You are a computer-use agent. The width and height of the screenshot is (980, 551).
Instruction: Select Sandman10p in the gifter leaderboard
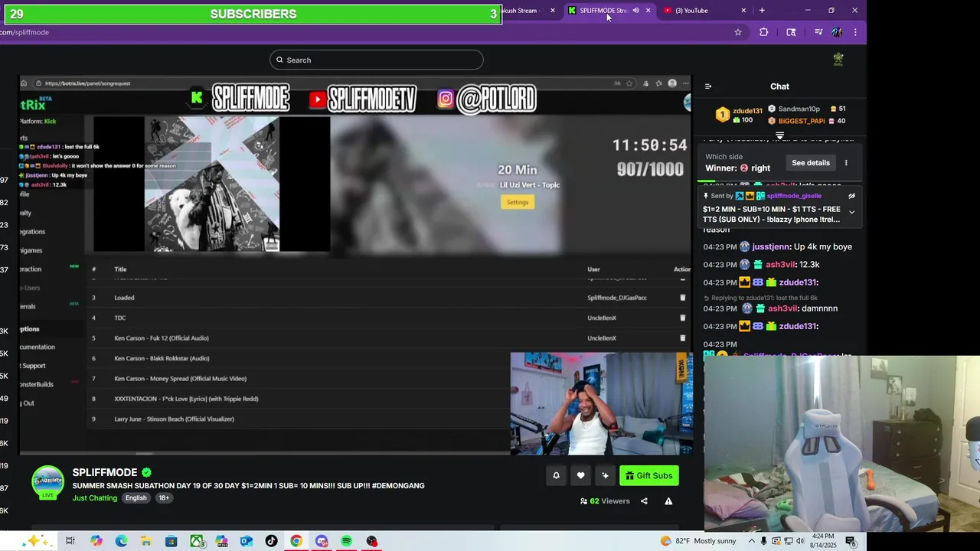click(799, 109)
